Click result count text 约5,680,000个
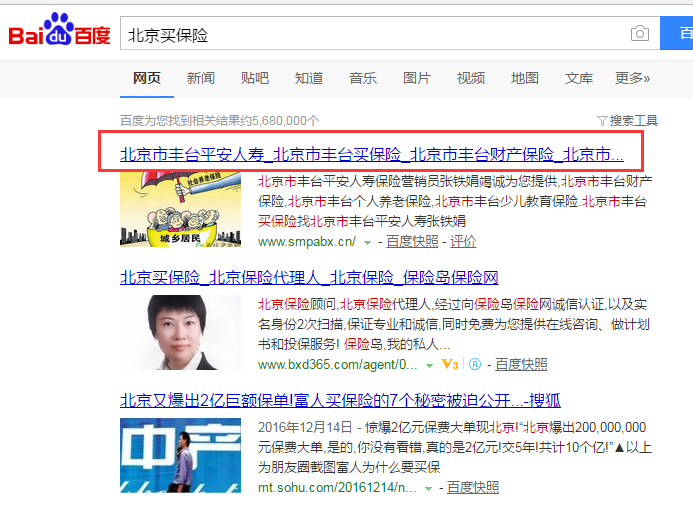 [x=280, y=121]
